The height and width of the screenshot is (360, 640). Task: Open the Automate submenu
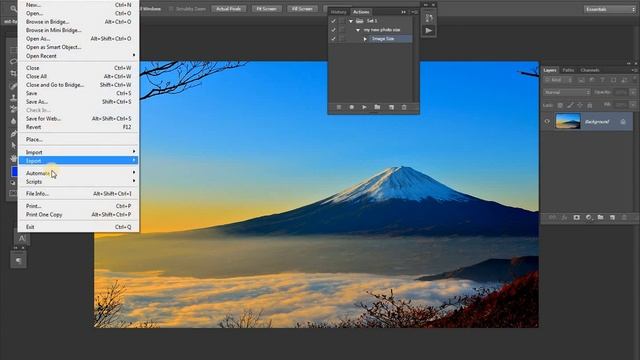click(78, 173)
